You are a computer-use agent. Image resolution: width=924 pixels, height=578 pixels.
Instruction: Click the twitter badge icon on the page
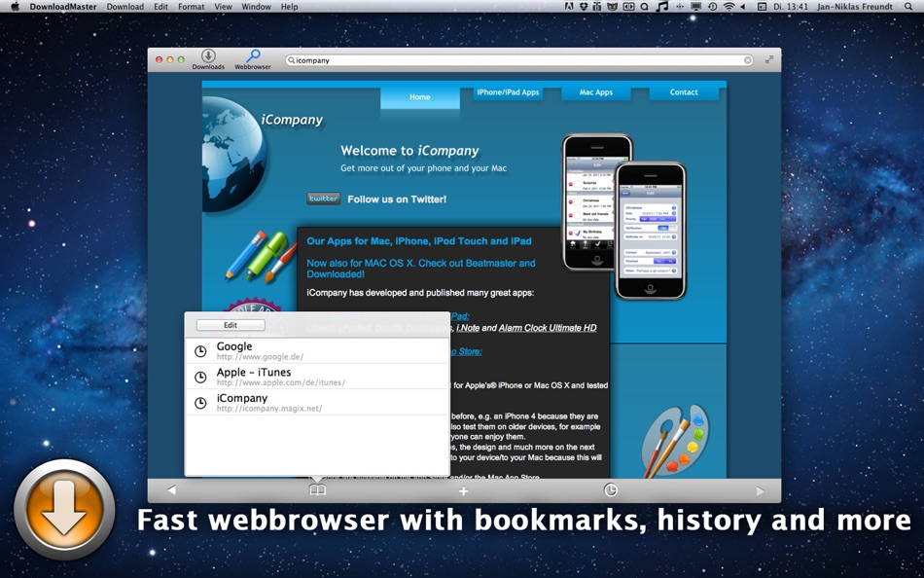point(324,199)
